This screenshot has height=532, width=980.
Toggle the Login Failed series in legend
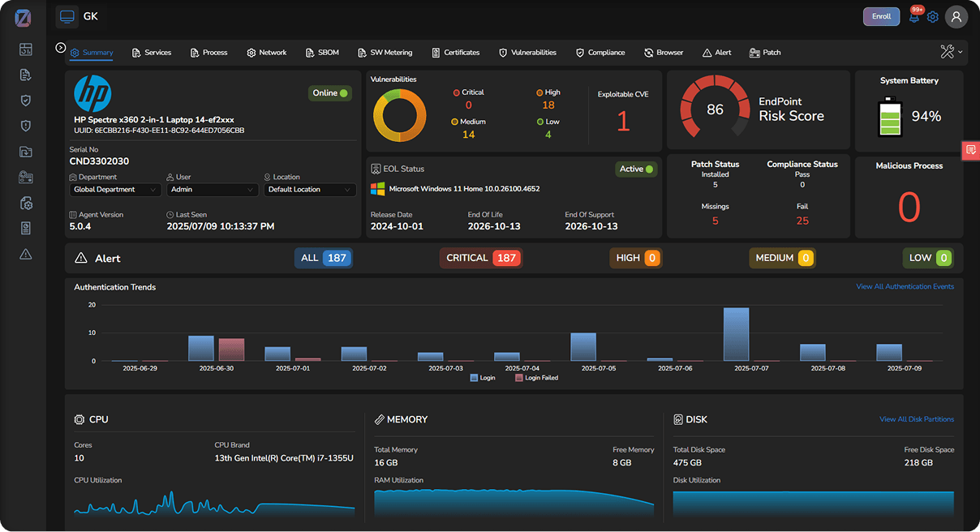tap(537, 378)
